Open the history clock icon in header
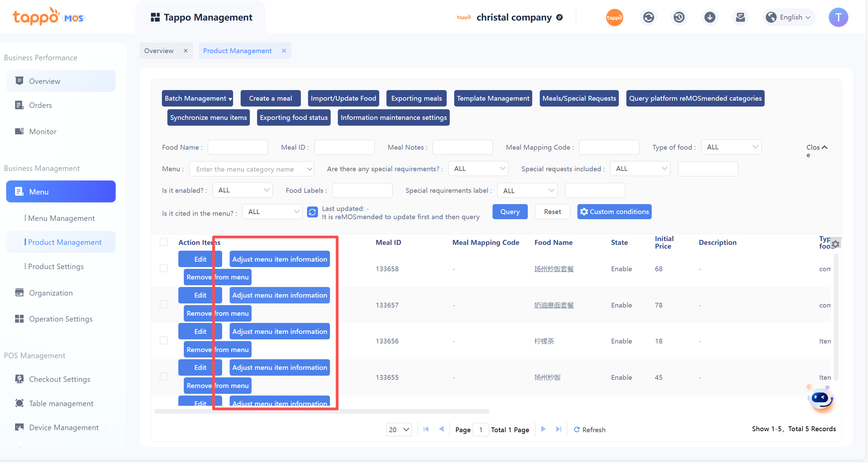868x463 pixels. pos(679,17)
